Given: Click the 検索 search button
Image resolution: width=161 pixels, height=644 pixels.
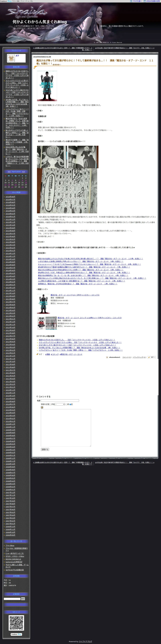Looking at the screenshot, I should pos(23,599).
